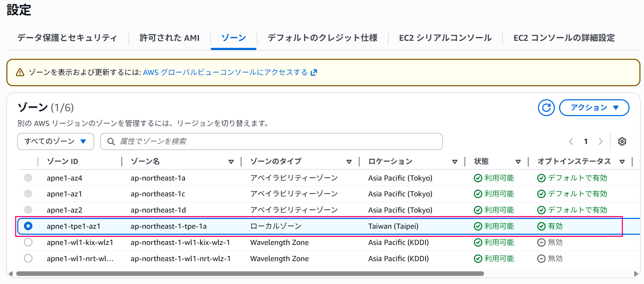
Task: Click the ゾーン ID column header
Action: pos(63,162)
